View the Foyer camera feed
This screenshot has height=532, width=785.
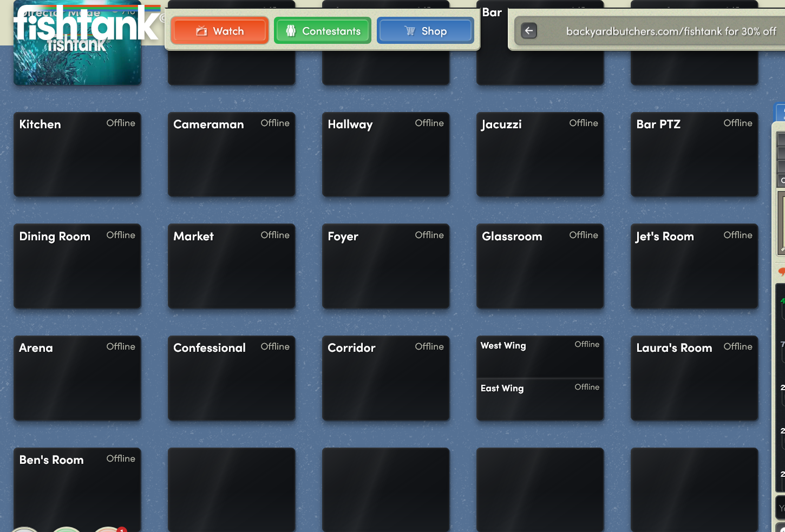[386, 266]
